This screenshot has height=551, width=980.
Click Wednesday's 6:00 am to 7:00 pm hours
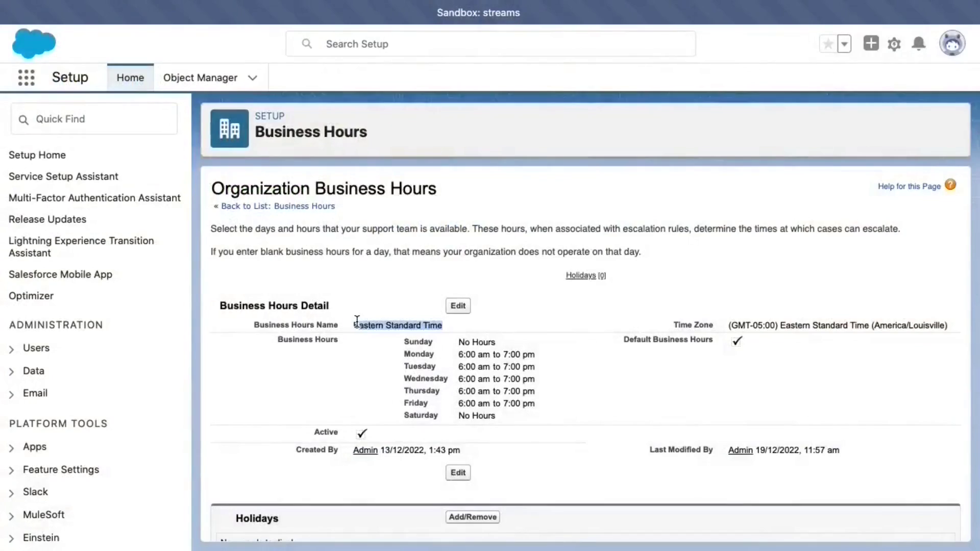tap(496, 379)
